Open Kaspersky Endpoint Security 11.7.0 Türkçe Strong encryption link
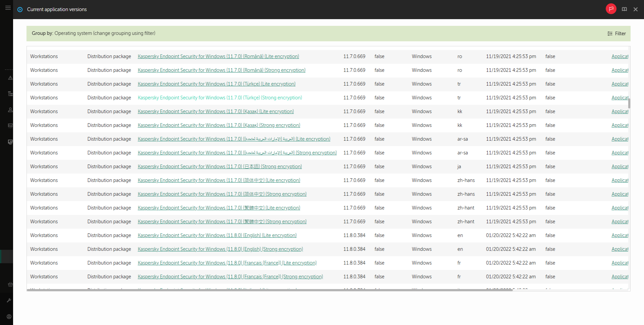The height and width of the screenshot is (325, 644). [x=219, y=98]
